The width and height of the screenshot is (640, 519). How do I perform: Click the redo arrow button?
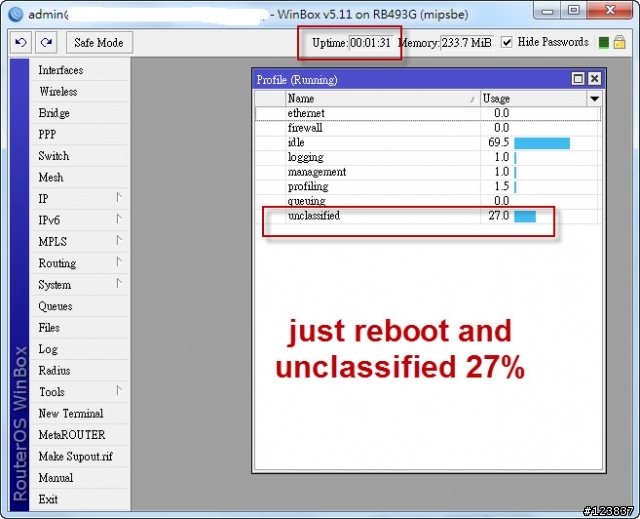point(46,42)
